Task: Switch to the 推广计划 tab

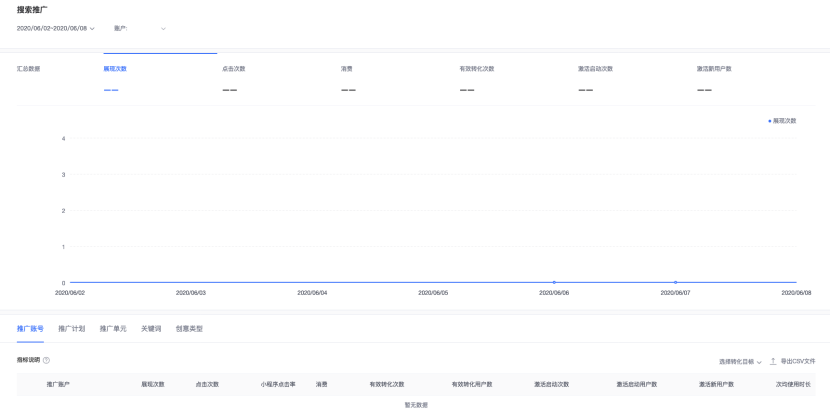Action: pos(71,328)
